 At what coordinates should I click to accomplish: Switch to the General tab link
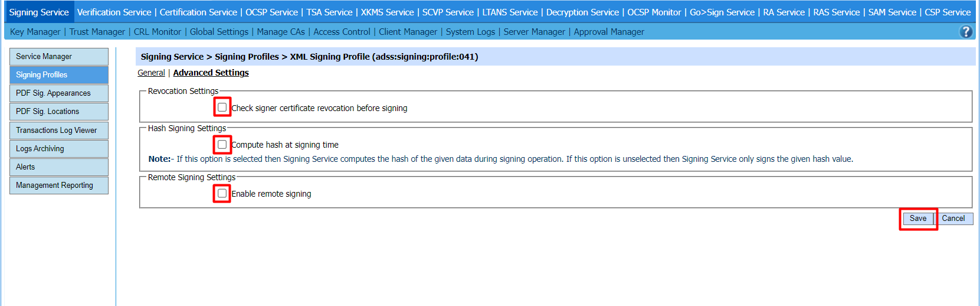pos(151,73)
